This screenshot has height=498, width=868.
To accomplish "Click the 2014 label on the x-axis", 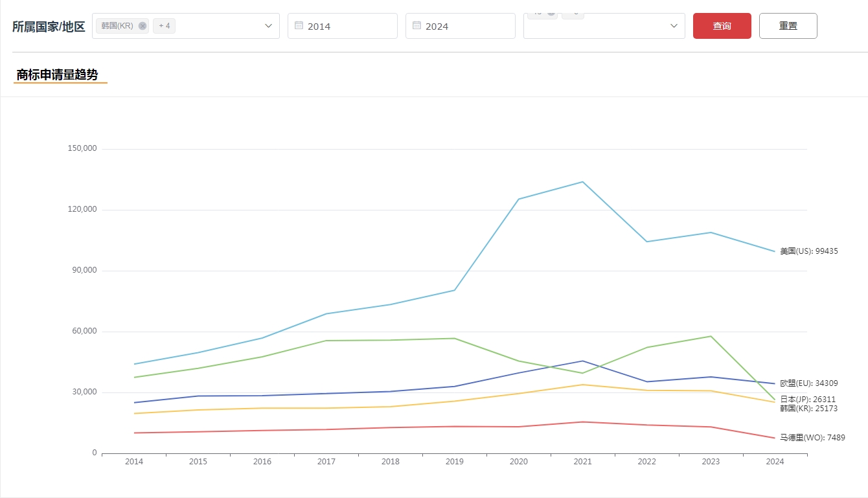I will coord(134,462).
